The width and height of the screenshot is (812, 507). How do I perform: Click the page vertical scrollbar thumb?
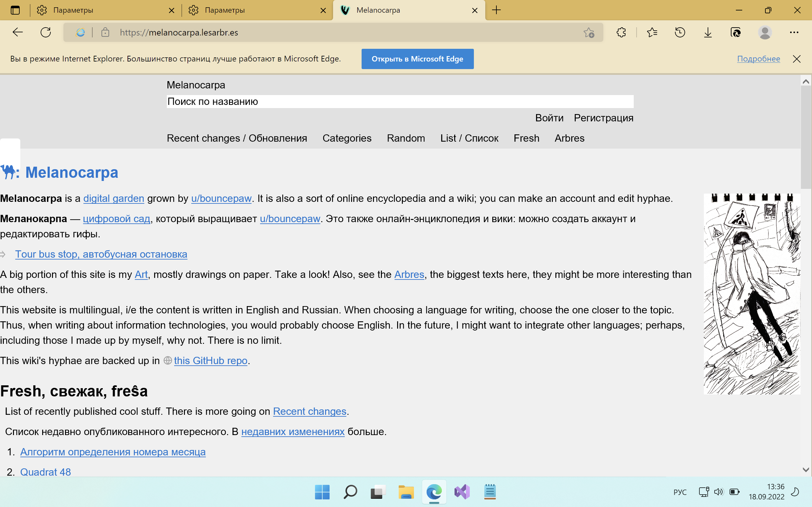(x=806, y=138)
